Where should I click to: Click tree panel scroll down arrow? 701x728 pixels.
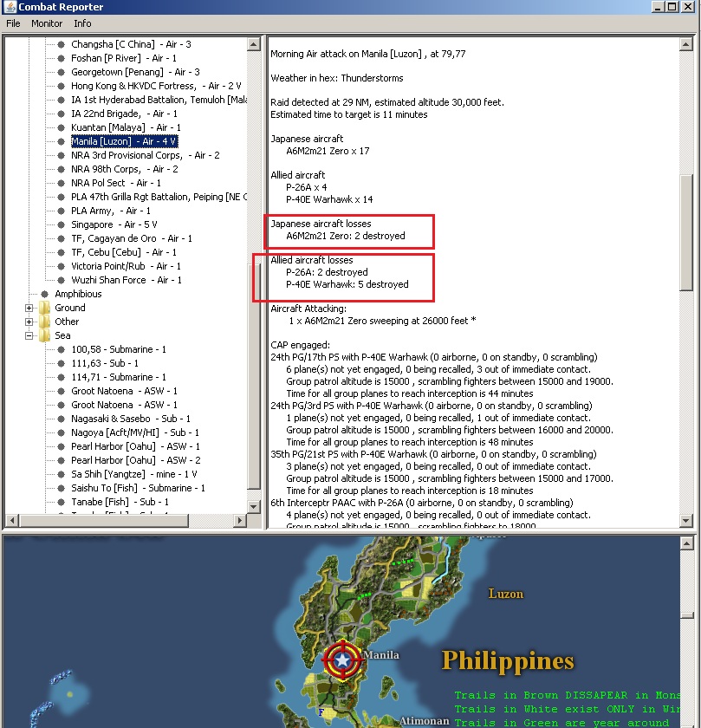[254, 506]
